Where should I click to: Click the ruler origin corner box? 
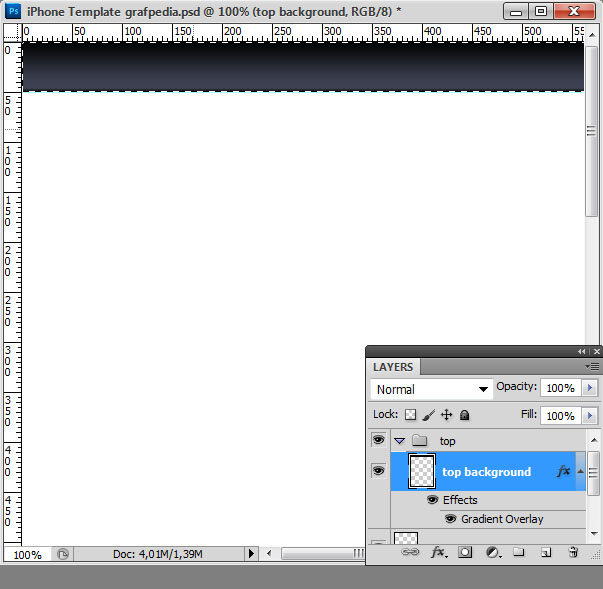[x=12, y=33]
